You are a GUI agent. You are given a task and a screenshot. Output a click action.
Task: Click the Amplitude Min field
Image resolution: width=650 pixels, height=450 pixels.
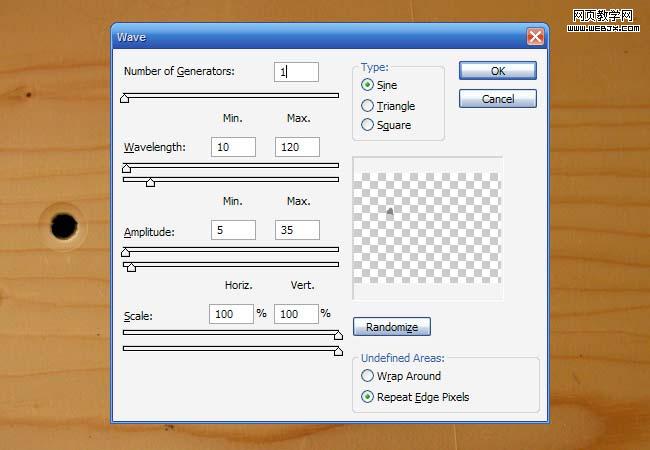coord(233,230)
